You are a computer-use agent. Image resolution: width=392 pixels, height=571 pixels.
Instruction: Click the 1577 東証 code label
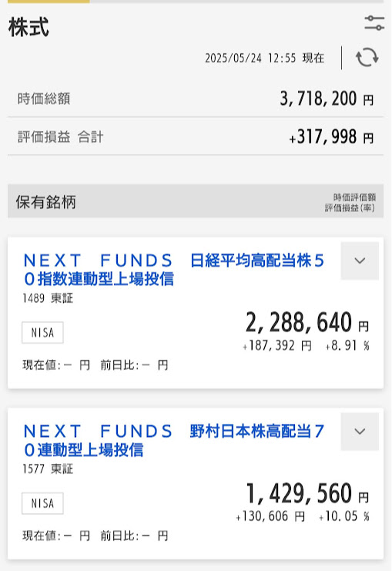tap(48, 469)
